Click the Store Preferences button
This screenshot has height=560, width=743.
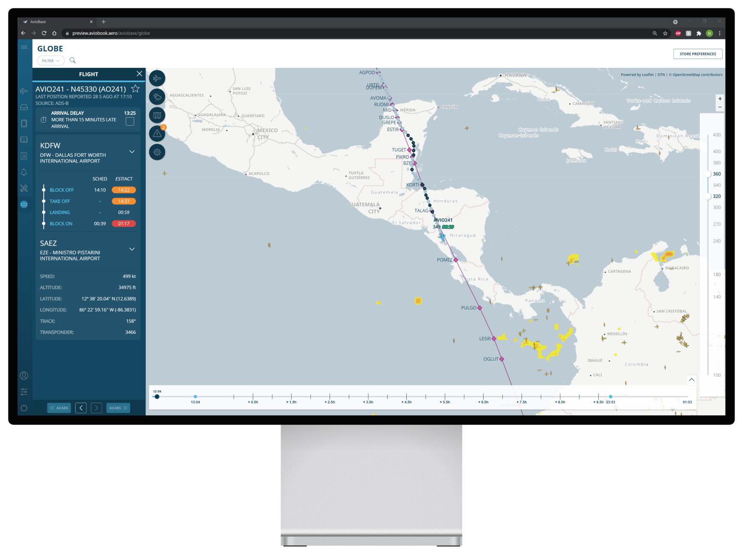coord(698,54)
